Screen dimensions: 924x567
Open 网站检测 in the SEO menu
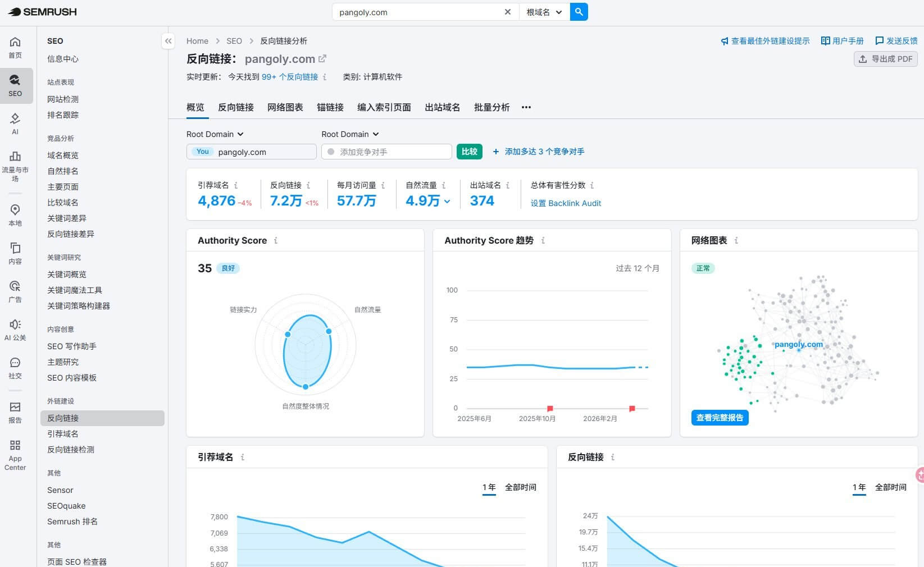(63, 99)
